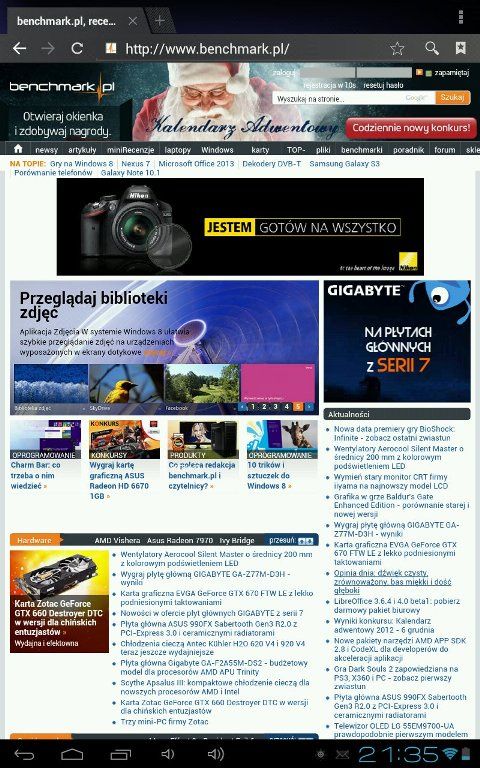480x768 pixels.
Task: Tap the Android back button
Action: [x=24, y=754]
